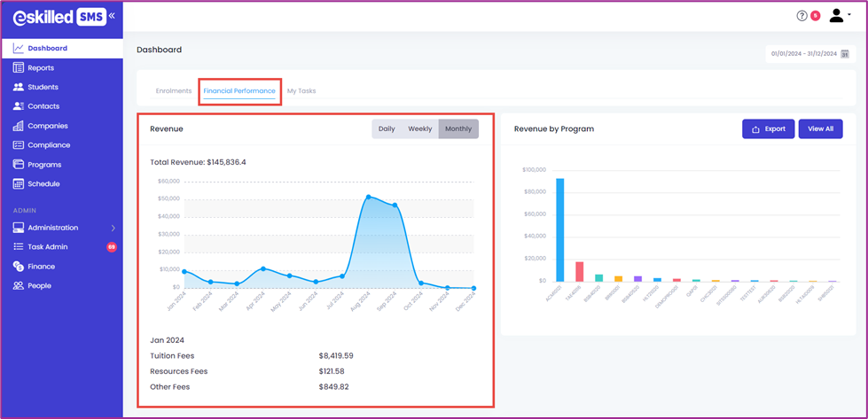
Task: Click the Dashboard chart icon in sidebar
Action: tap(19, 48)
